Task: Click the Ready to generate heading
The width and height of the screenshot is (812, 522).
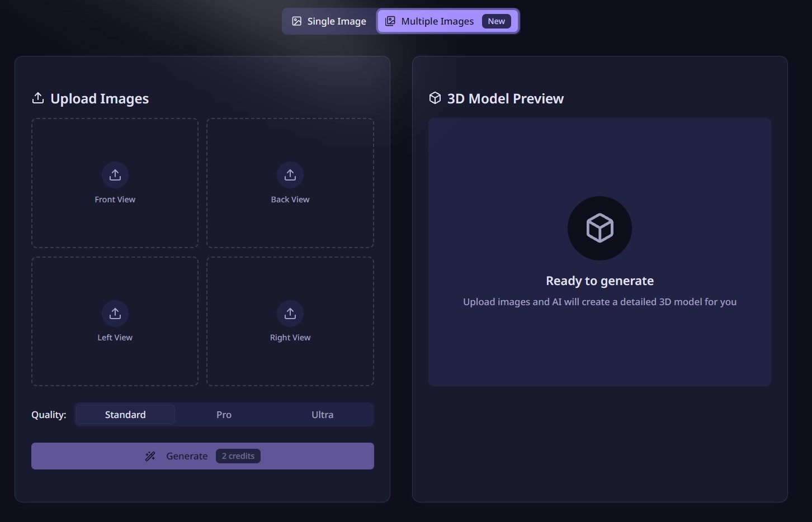Action: point(599,281)
